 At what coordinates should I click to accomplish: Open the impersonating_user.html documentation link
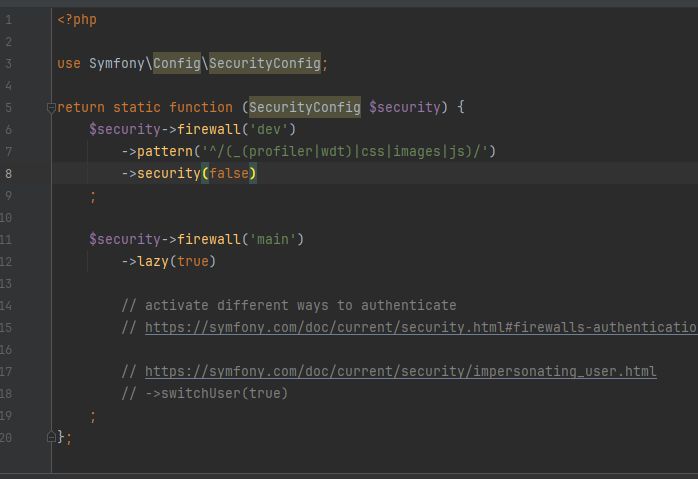click(x=401, y=371)
